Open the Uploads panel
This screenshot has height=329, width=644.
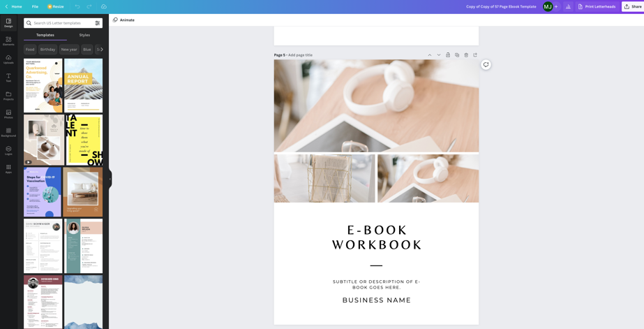pyautogui.click(x=8, y=59)
